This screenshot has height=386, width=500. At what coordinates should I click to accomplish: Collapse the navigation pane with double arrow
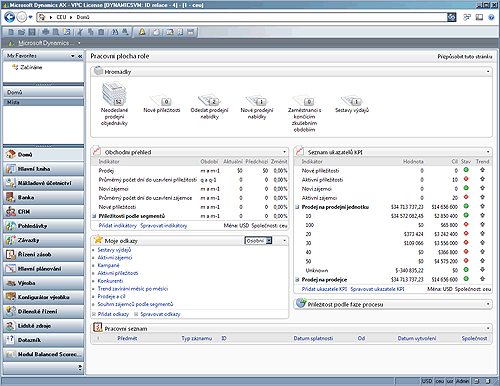pyautogui.click(x=80, y=56)
